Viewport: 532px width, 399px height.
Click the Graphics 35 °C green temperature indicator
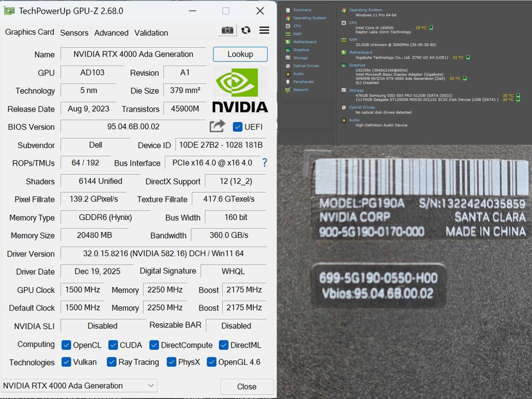(x=465, y=79)
